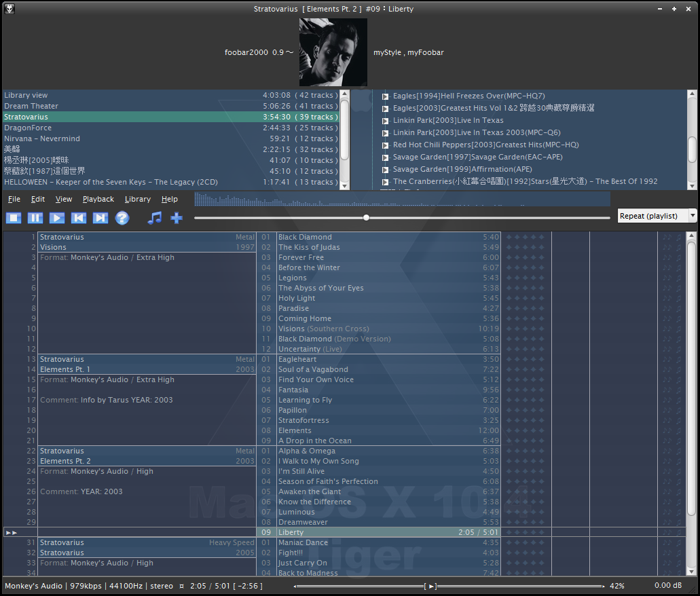This screenshot has width=700, height=596.
Task: Click the 0.00 dB volume readout
Action: tap(668, 585)
